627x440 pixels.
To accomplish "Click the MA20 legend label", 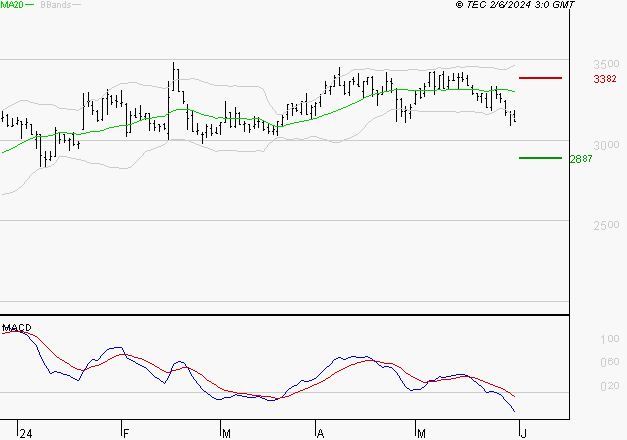I will (x=12, y=5).
